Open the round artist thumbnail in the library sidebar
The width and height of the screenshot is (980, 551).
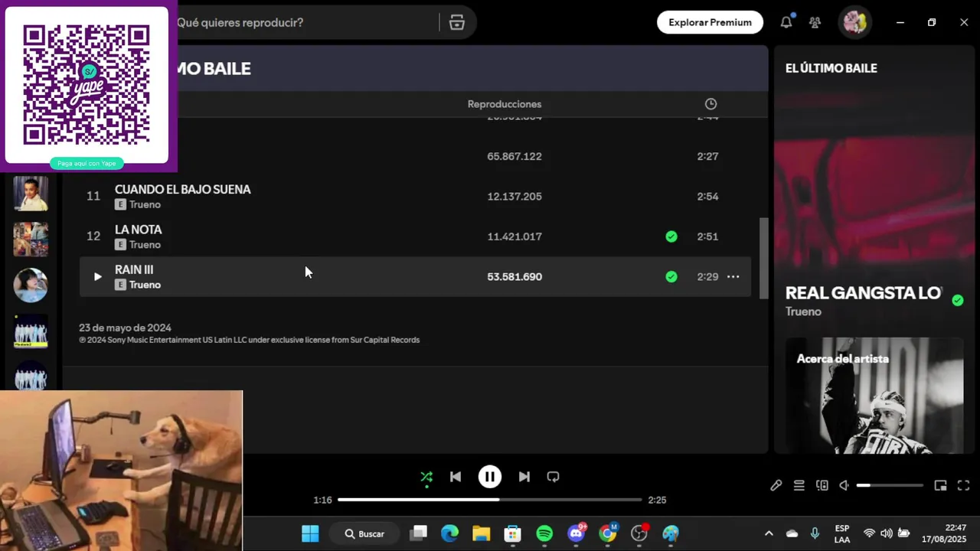tap(31, 285)
